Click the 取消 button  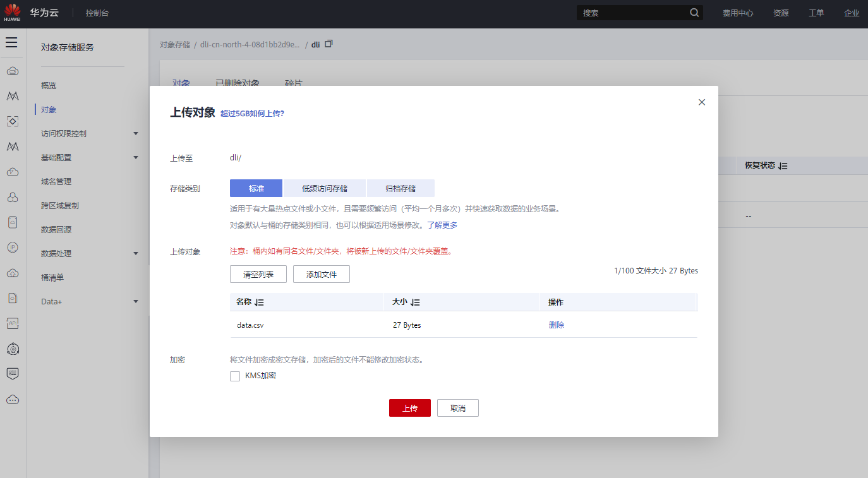[x=458, y=408]
